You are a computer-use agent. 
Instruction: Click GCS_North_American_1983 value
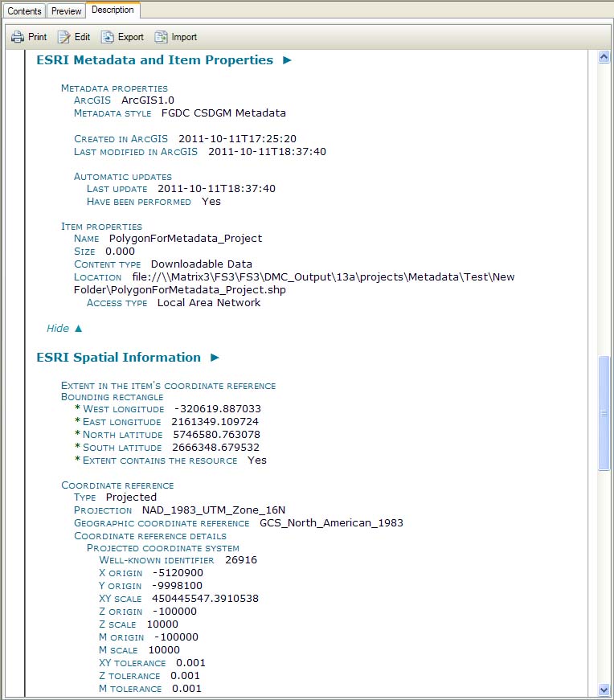pyautogui.click(x=331, y=523)
